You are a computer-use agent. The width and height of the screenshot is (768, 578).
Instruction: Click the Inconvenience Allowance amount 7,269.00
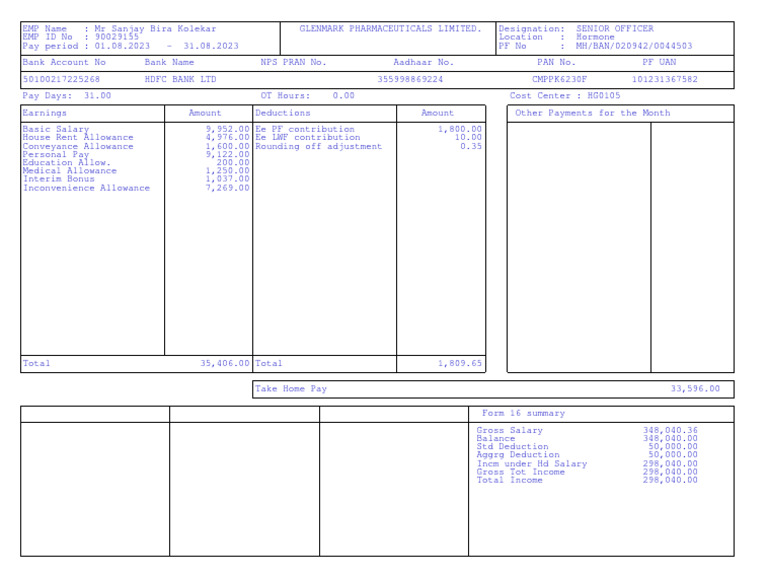(x=228, y=188)
